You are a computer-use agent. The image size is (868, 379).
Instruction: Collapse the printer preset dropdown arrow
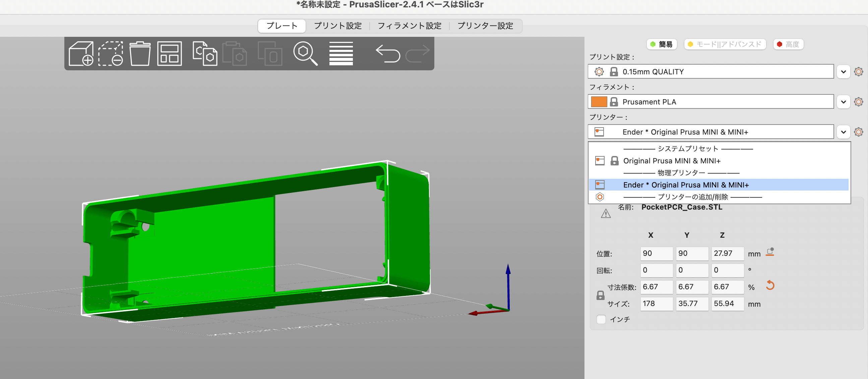click(843, 132)
